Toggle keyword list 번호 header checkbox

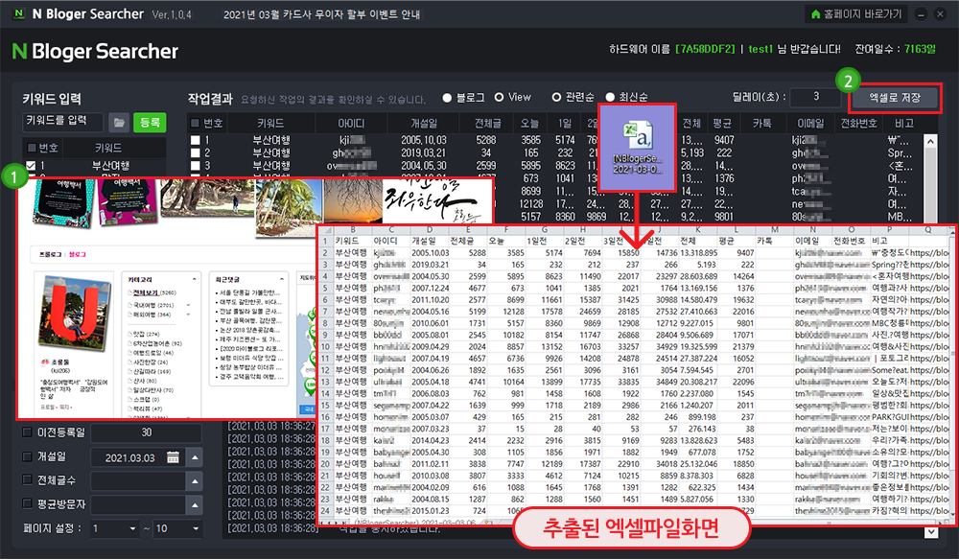[32, 148]
